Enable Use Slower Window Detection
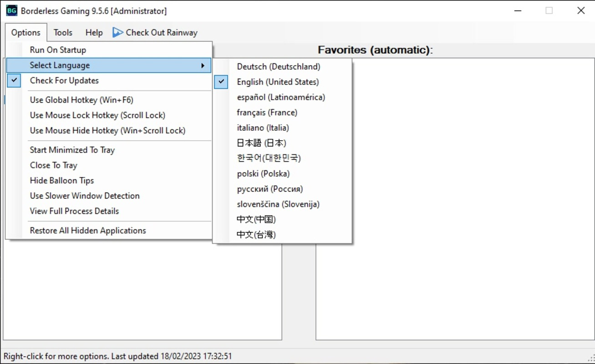Screen dimensions: 595x364 (109, 196)
